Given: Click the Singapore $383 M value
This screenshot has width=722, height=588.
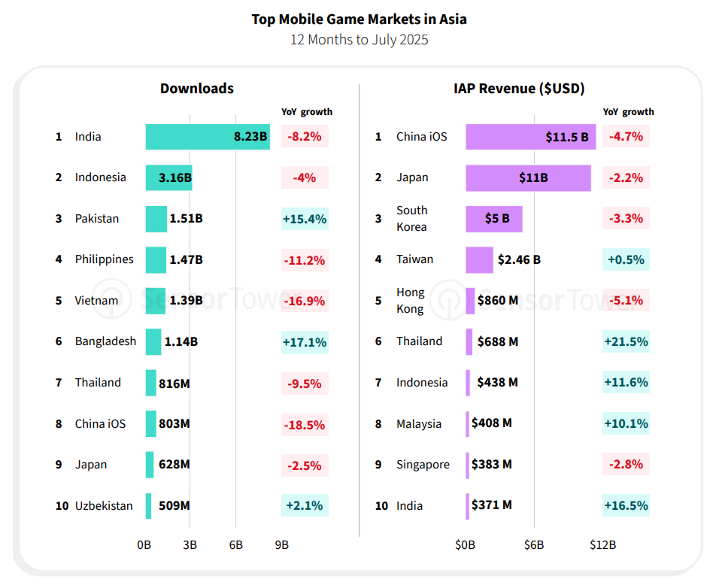Looking at the screenshot, I should coord(492,465).
